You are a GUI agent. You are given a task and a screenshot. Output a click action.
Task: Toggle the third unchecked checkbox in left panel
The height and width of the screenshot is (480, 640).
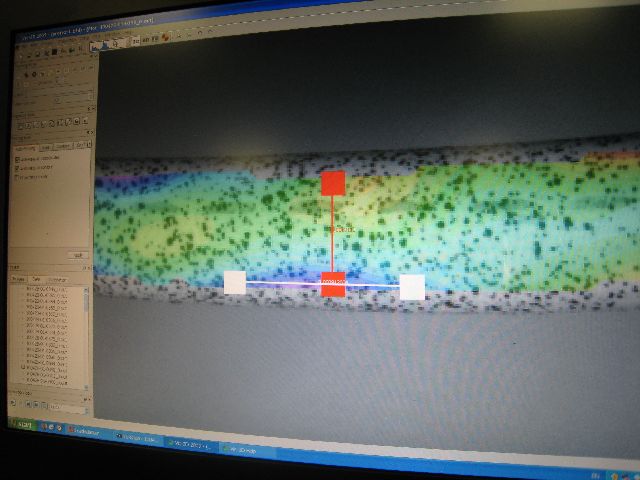pyautogui.click(x=17, y=178)
